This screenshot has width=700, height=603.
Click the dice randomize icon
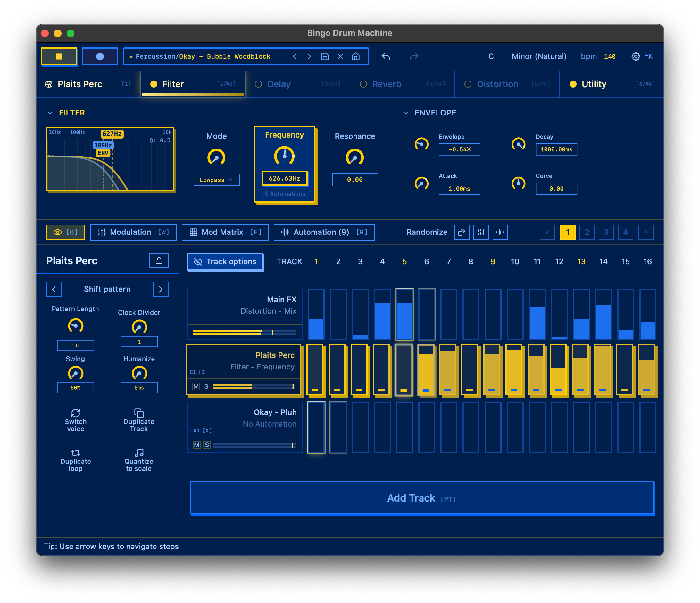coord(462,232)
